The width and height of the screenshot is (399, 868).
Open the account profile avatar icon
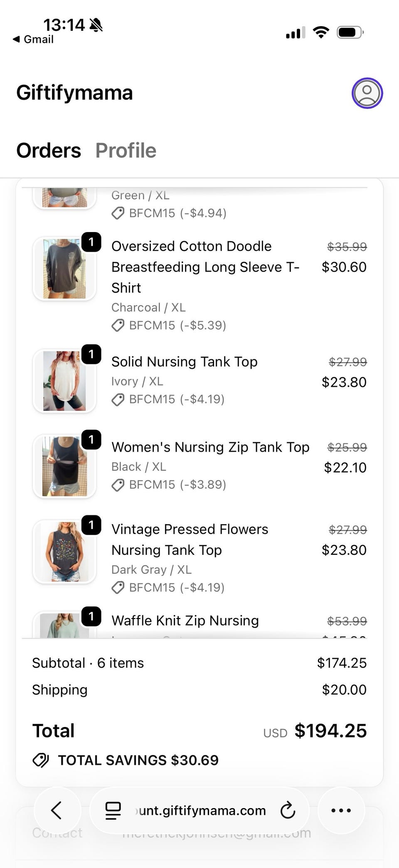pyautogui.click(x=367, y=93)
